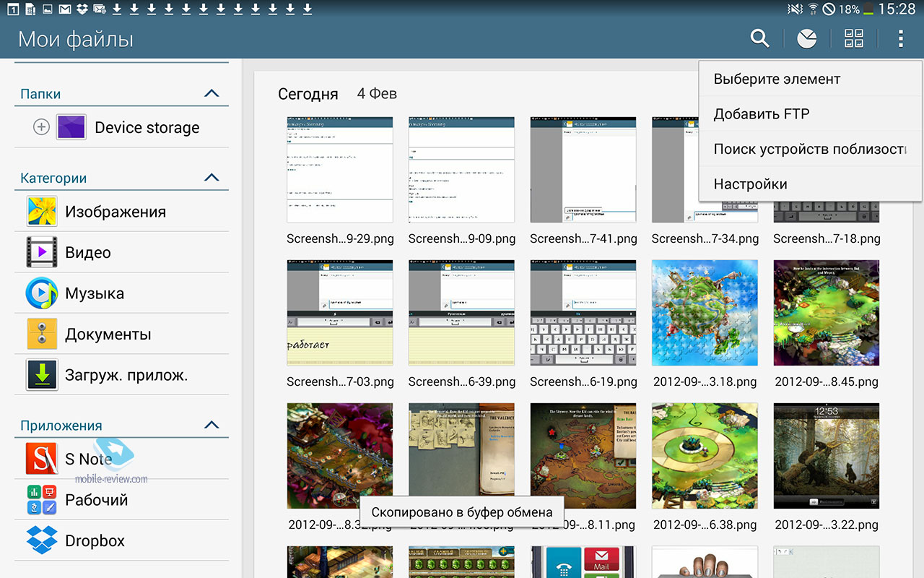Open the Музыка category icon
The height and width of the screenshot is (578, 924).
tap(42, 293)
